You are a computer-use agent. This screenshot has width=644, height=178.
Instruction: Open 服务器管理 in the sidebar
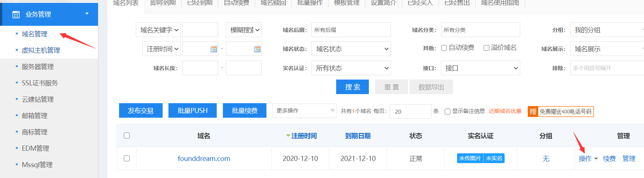(x=38, y=66)
